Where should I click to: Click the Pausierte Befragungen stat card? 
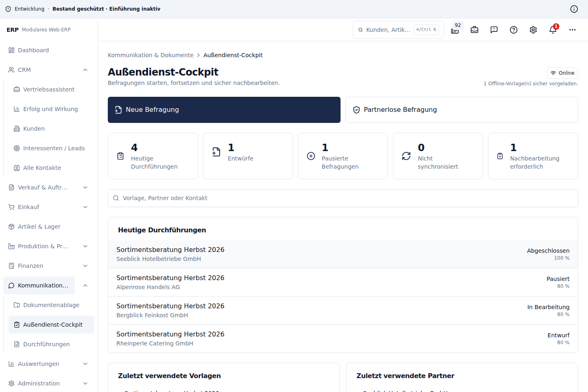tap(343, 156)
